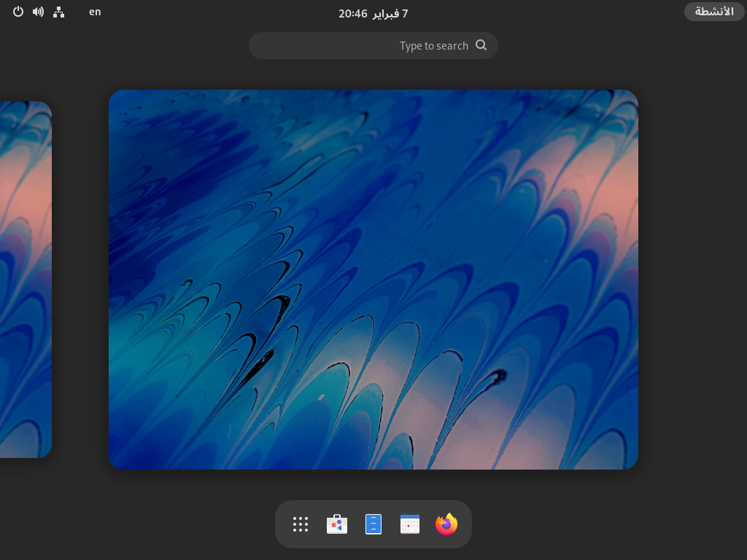Click the 'Type to search' placeholder text
Viewport: 747px width, 560px height.
pyautogui.click(x=433, y=46)
